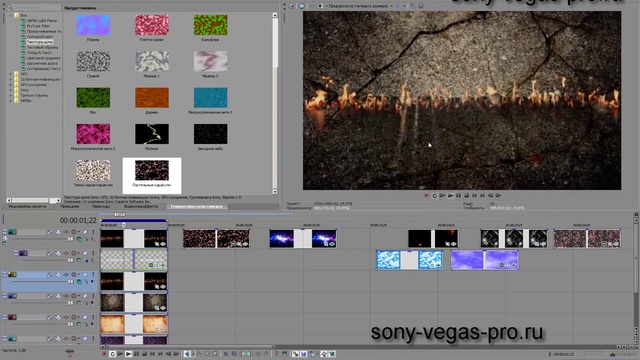This screenshot has height=360, width=640.
Task: Click Record in timeline transport bar
Action: (x=104, y=354)
